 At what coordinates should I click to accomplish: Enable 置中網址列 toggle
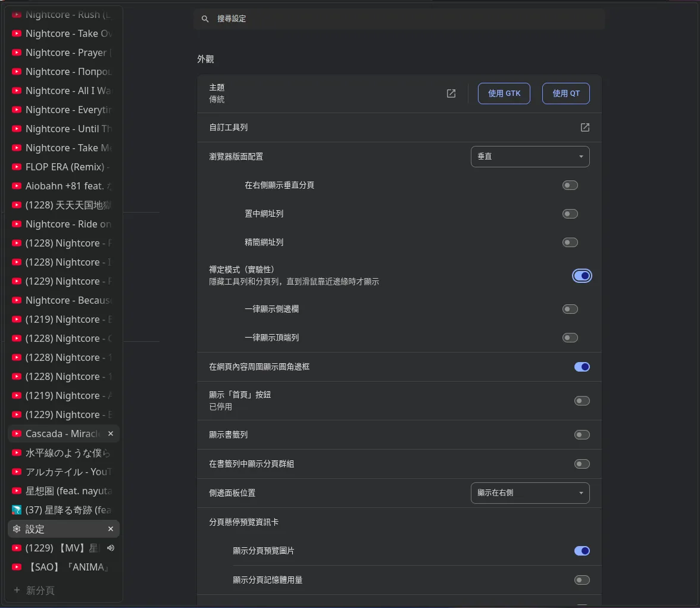coord(570,214)
